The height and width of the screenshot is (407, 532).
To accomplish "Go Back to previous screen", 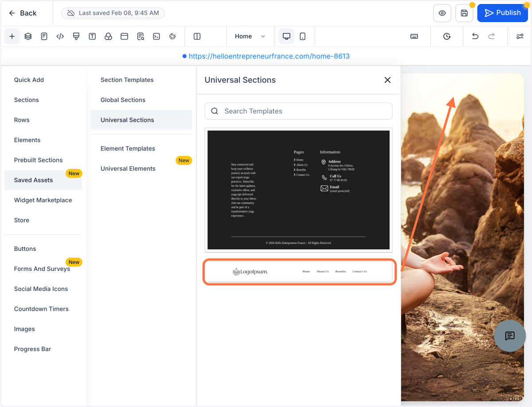I will click(x=22, y=13).
